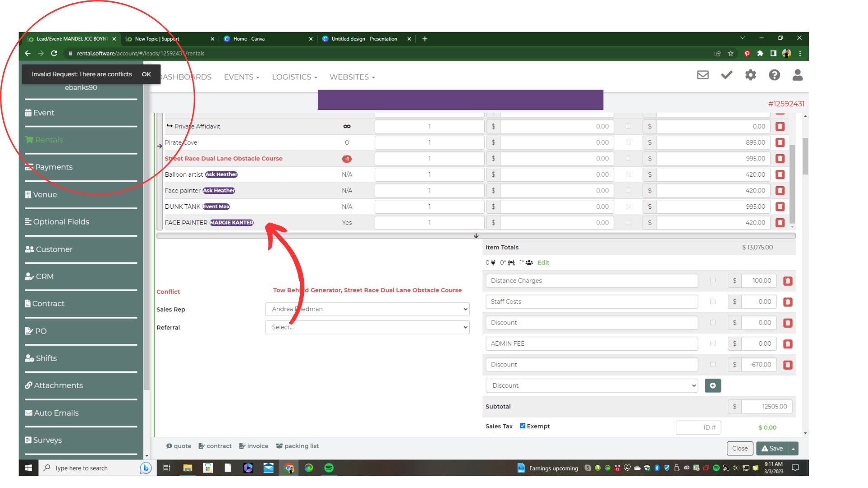The image size is (868, 488).
Task: Open the Discount type dropdown
Action: [592, 385]
